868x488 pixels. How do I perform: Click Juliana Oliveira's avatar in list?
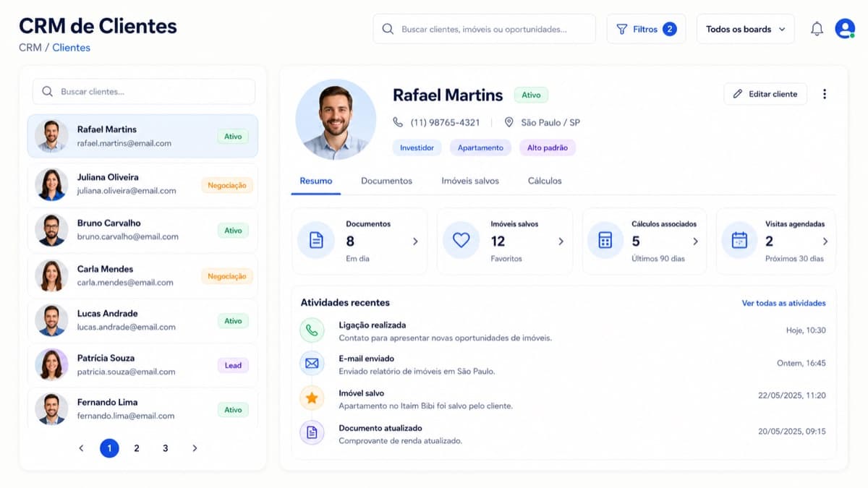point(51,184)
